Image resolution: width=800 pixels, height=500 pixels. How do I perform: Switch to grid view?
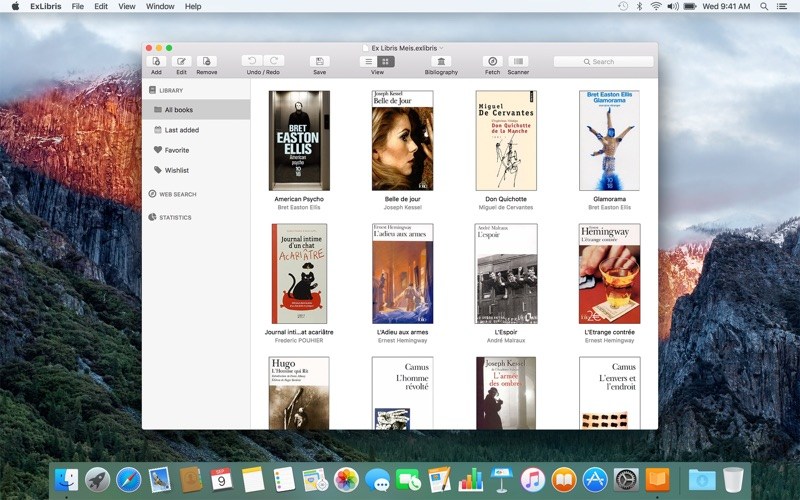tap(386, 61)
